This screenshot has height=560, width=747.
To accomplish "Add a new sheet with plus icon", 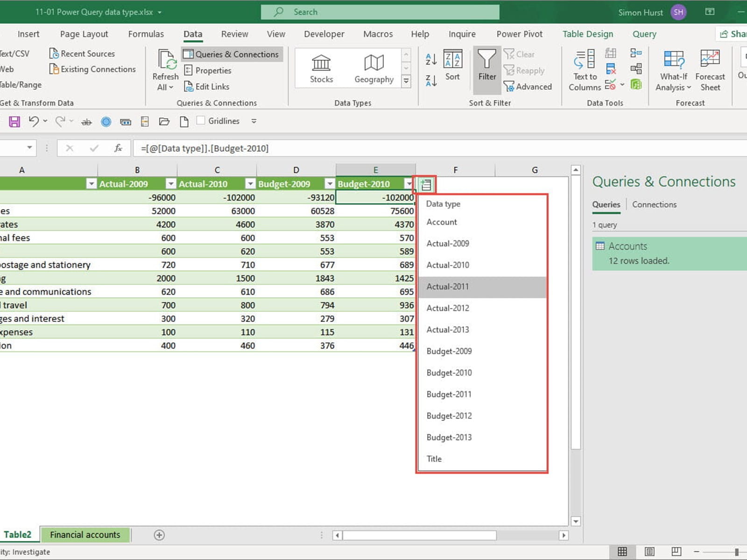I will click(159, 535).
